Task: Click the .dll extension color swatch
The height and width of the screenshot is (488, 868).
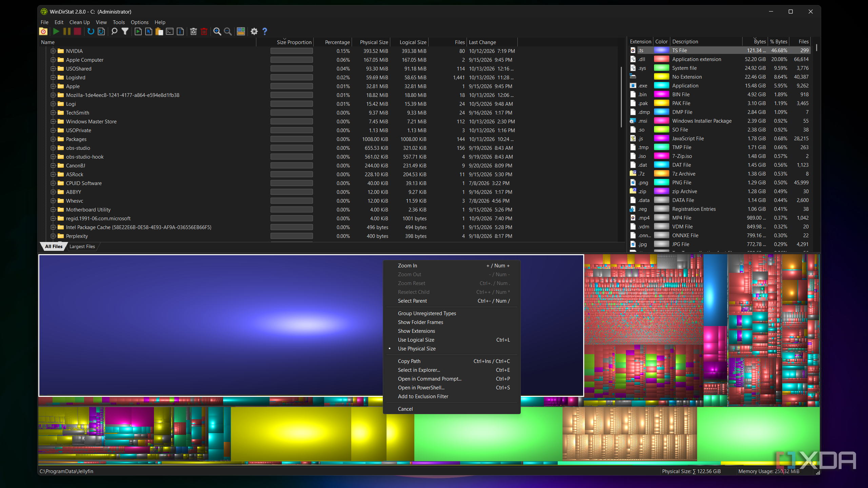Action: (661, 59)
